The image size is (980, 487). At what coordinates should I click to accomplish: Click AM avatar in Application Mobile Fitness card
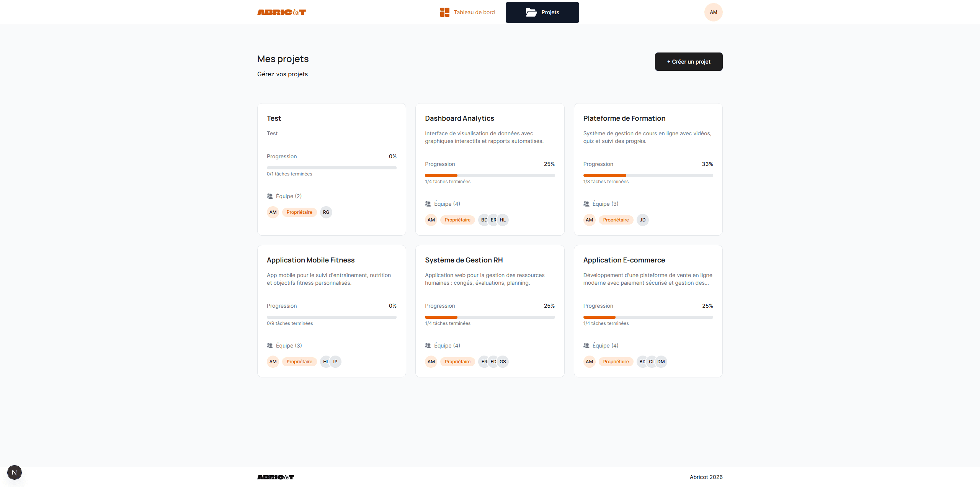point(273,362)
